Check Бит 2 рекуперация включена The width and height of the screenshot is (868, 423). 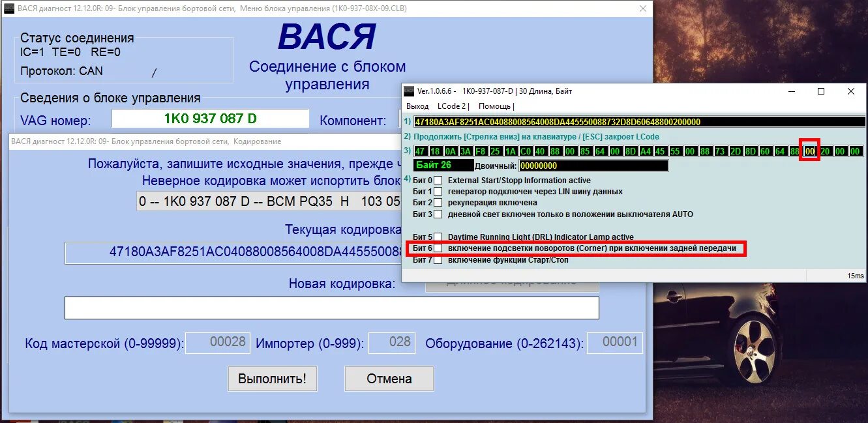pos(438,203)
